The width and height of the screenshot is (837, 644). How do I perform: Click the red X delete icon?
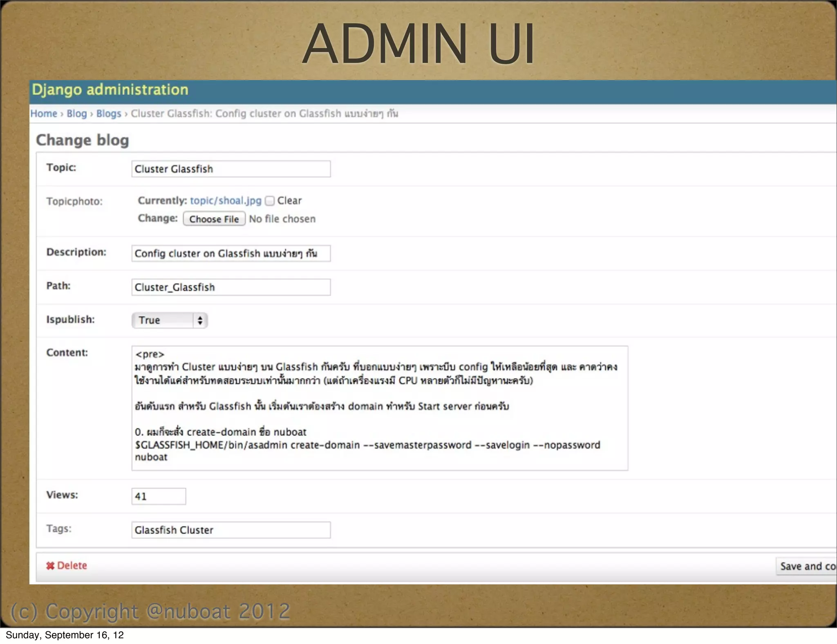(x=50, y=566)
